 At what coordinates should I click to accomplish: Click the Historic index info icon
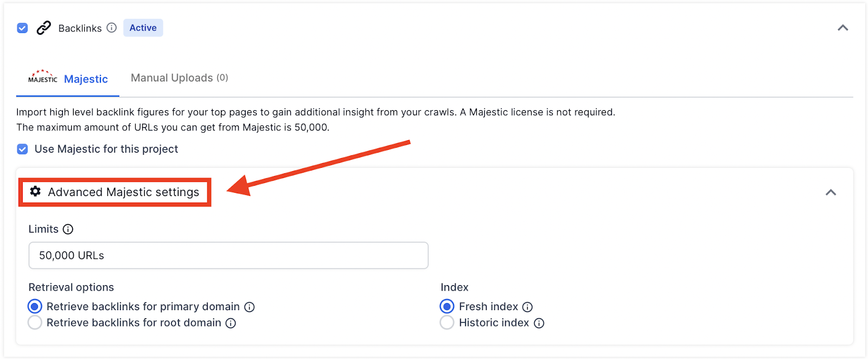(539, 323)
